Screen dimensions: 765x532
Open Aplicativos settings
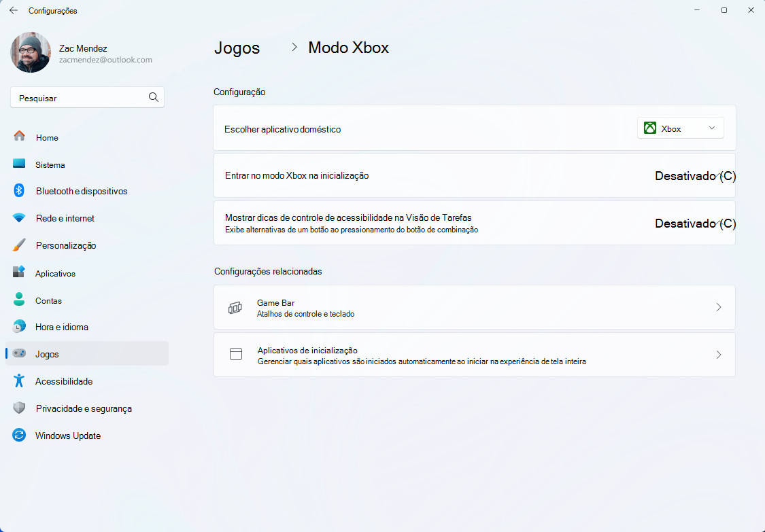(x=87, y=273)
